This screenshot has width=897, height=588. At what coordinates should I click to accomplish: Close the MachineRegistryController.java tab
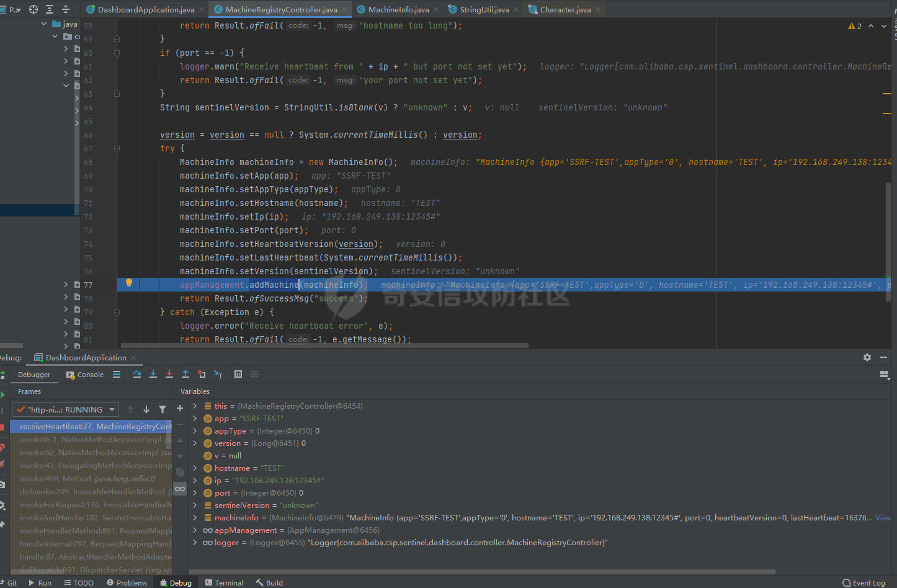pos(344,9)
